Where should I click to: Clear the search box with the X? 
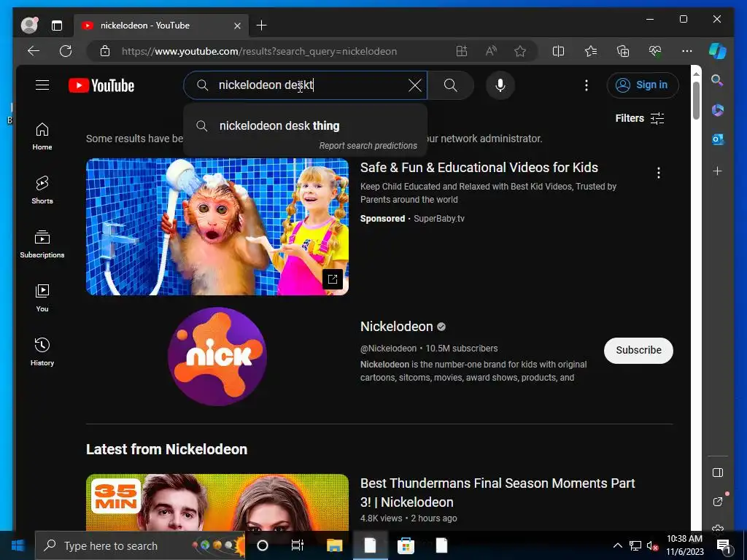[x=415, y=86]
